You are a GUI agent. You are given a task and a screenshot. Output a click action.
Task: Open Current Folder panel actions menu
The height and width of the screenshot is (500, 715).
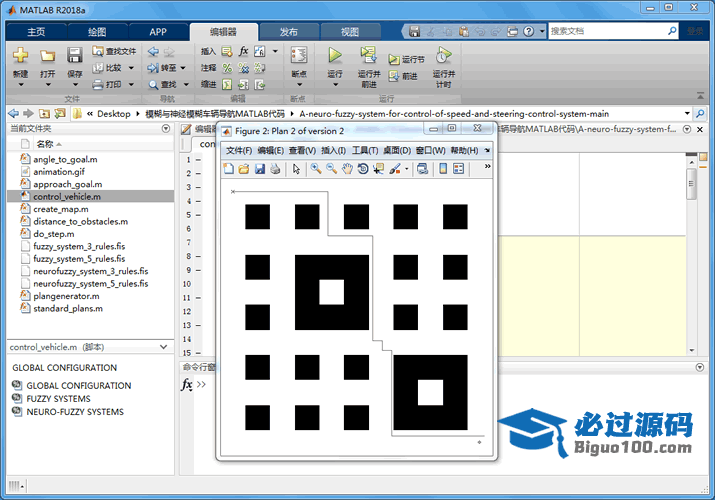(x=166, y=129)
